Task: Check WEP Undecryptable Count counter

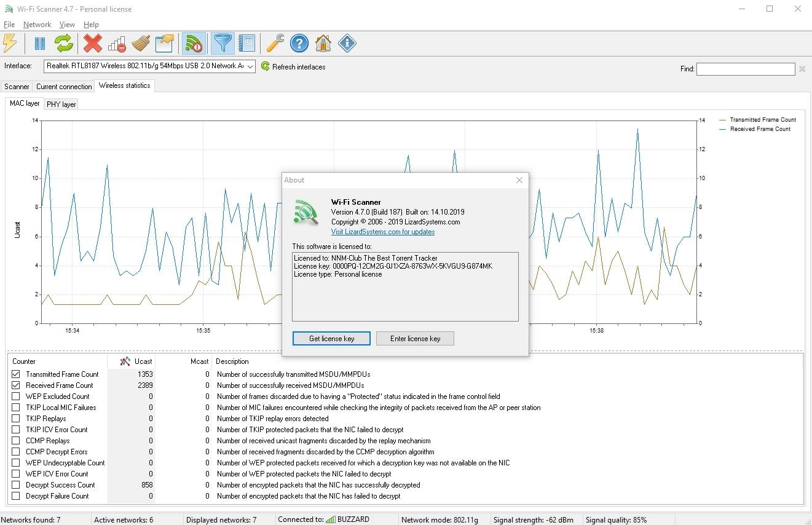Action: (16, 462)
